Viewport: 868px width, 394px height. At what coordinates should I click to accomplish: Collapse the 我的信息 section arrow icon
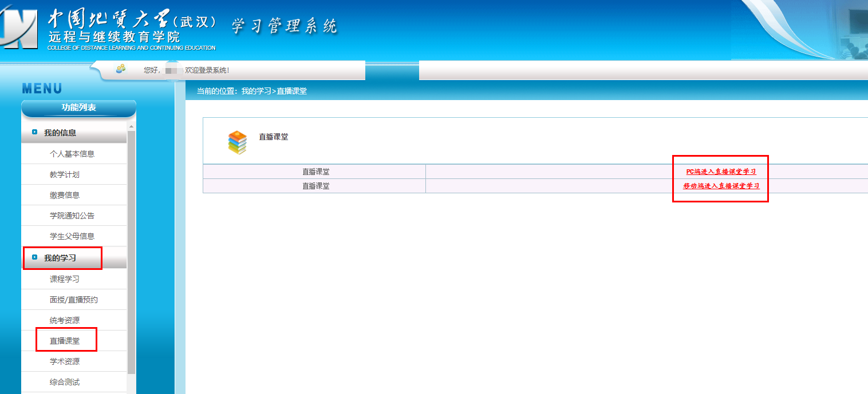pos(35,133)
